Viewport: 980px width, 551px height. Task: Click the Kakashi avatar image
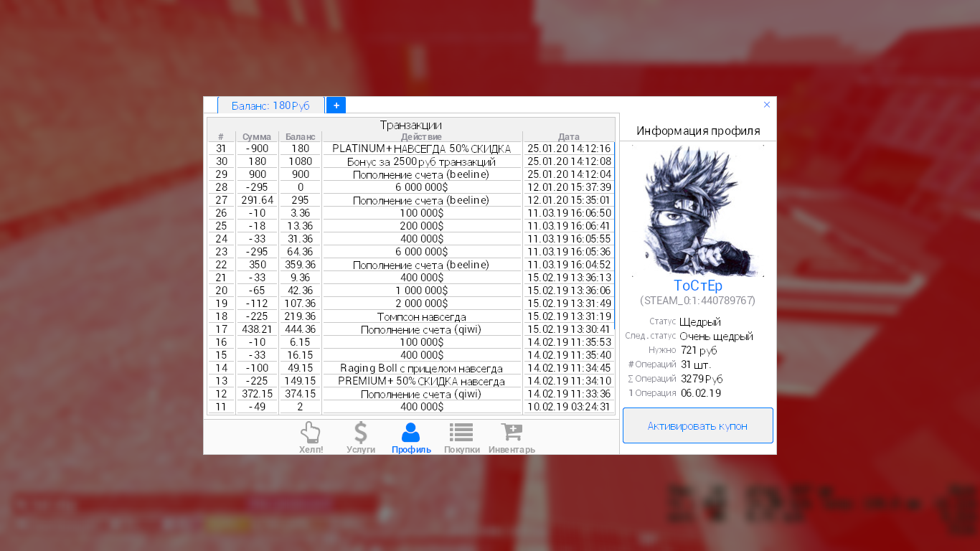click(697, 211)
